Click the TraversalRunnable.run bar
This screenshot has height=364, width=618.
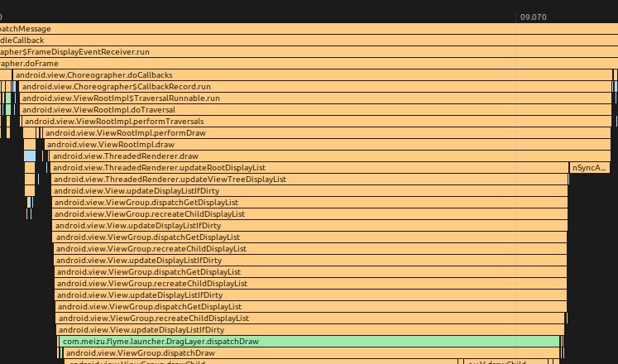[315, 98]
